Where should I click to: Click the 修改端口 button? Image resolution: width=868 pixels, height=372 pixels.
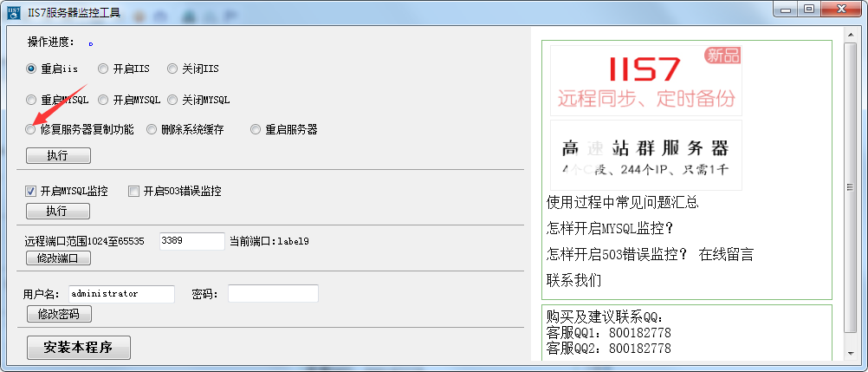pos(58,258)
